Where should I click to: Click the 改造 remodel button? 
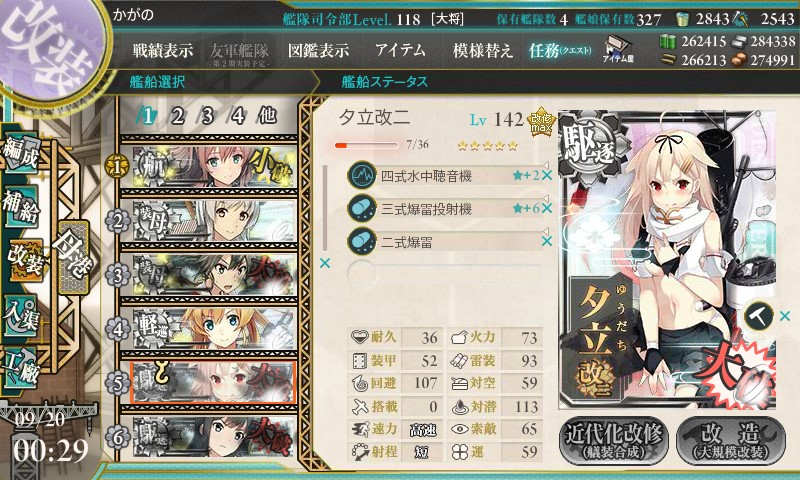click(732, 441)
